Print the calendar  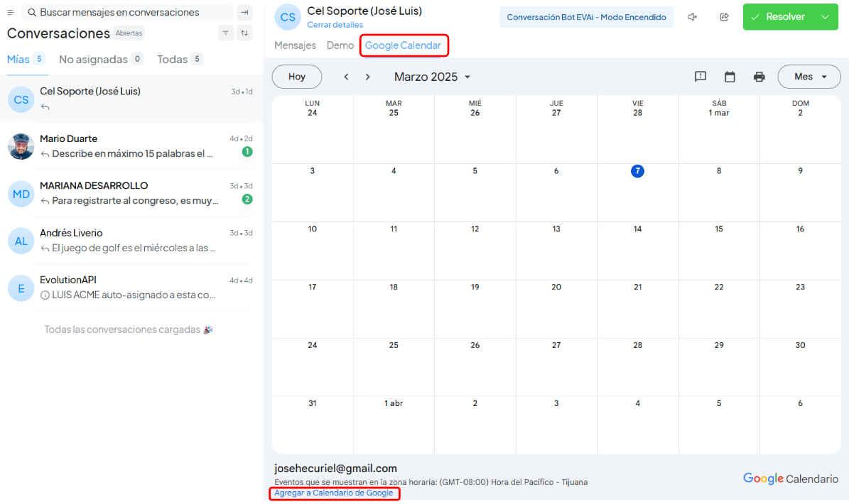pos(759,77)
